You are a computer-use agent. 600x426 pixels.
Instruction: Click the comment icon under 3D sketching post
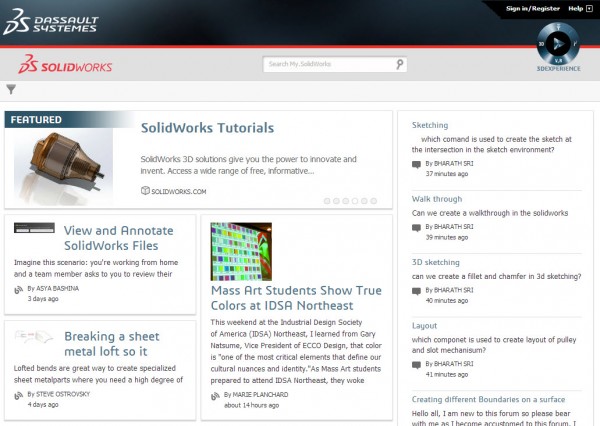coord(416,291)
